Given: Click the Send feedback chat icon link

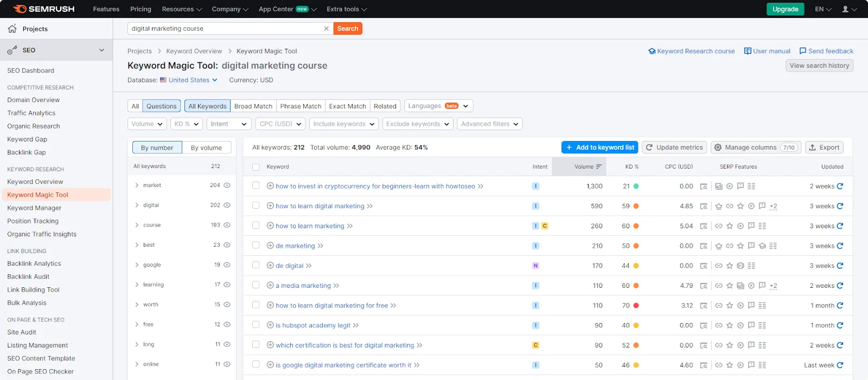Looking at the screenshot, I should 826,51.
